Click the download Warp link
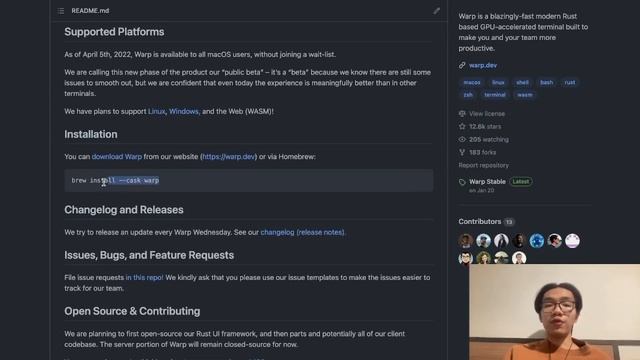This screenshot has height=360, width=640. pyautogui.click(x=117, y=157)
